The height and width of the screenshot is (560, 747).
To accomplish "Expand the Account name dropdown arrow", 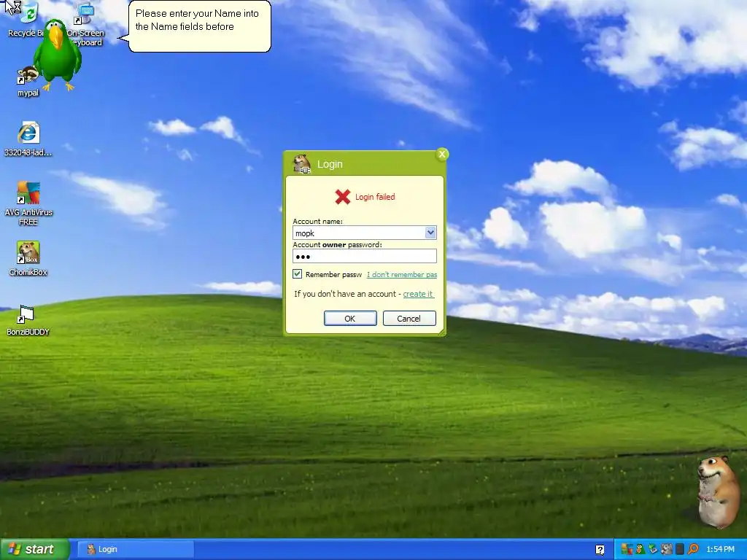I will pyautogui.click(x=430, y=233).
